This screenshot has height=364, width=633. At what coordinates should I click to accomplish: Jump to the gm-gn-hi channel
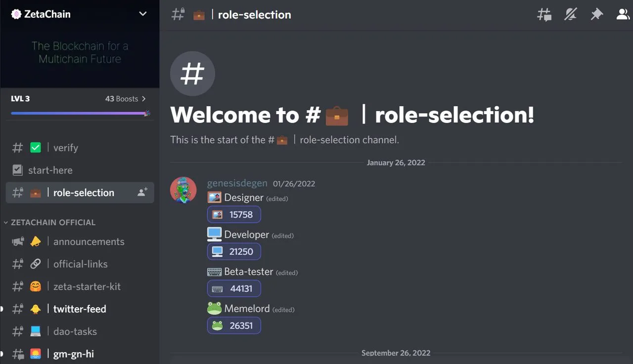80,354
